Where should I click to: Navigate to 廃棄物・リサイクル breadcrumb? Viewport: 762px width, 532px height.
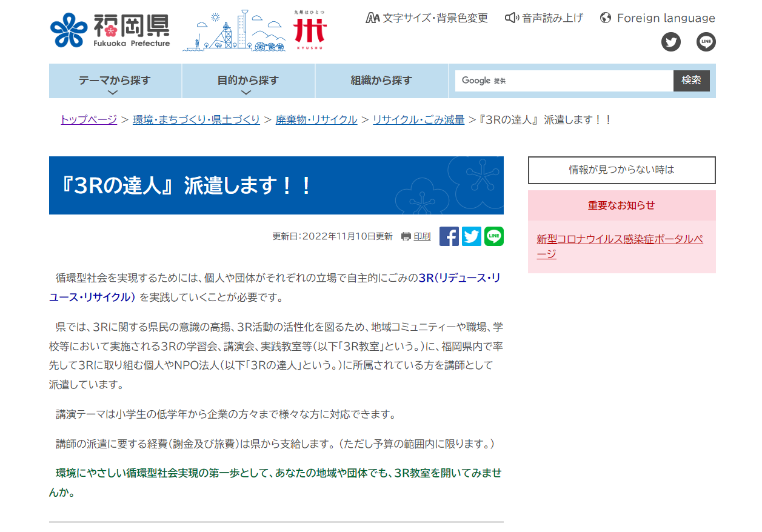point(316,120)
